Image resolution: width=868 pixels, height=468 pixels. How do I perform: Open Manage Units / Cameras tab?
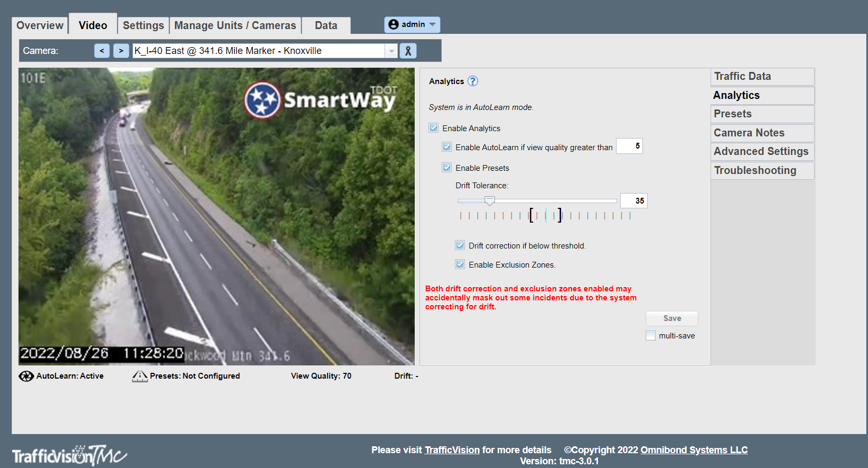coord(235,25)
